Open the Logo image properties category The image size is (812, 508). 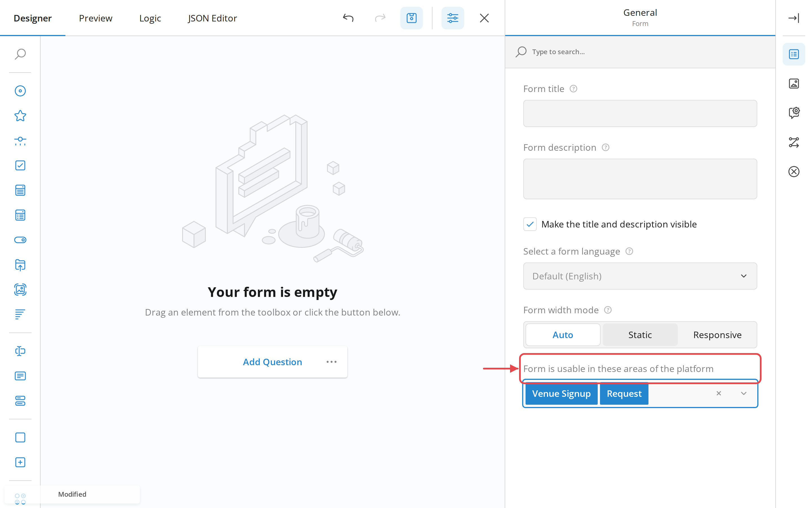click(x=794, y=83)
